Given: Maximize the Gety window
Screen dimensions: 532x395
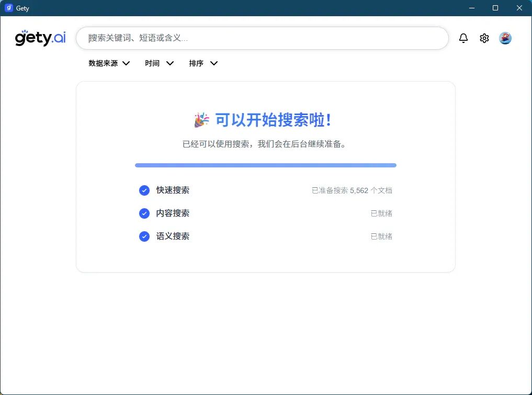Looking at the screenshot, I should point(495,8).
